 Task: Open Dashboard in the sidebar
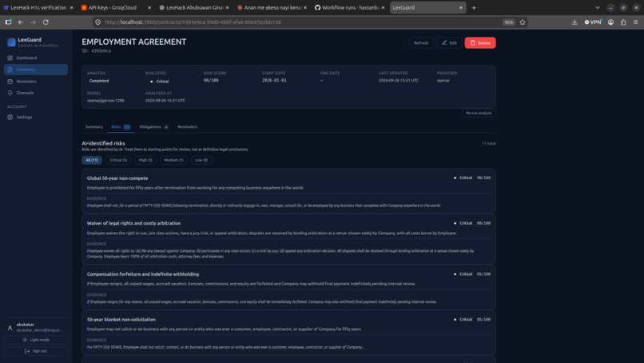click(x=36, y=58)
